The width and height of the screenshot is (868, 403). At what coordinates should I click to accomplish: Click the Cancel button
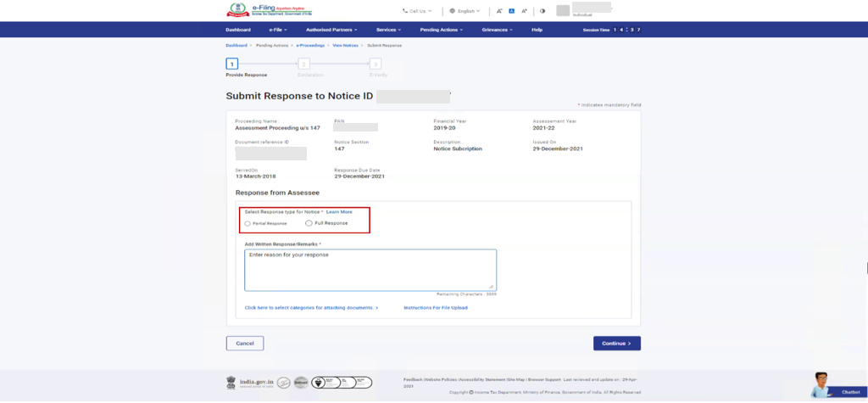coord(245,344)
